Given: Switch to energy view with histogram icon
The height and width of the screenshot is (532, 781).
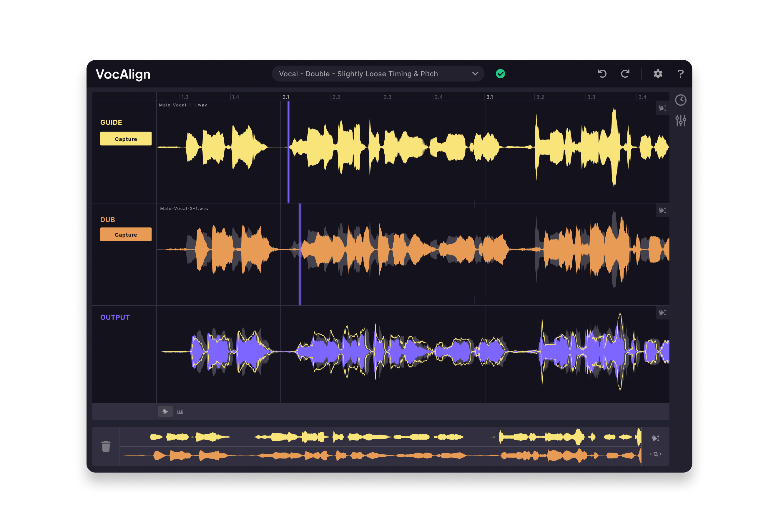Looking at the screenshot, I should [x=180, y=411].
